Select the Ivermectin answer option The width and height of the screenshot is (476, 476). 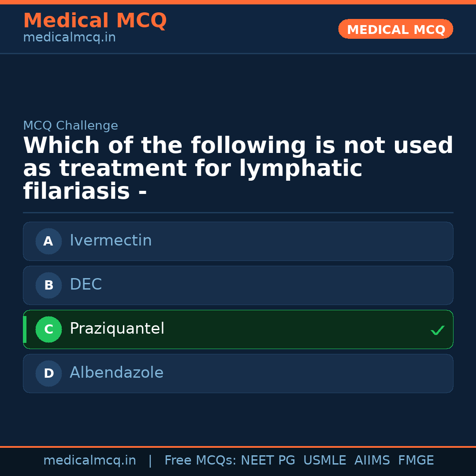click(x=238, y=241)
